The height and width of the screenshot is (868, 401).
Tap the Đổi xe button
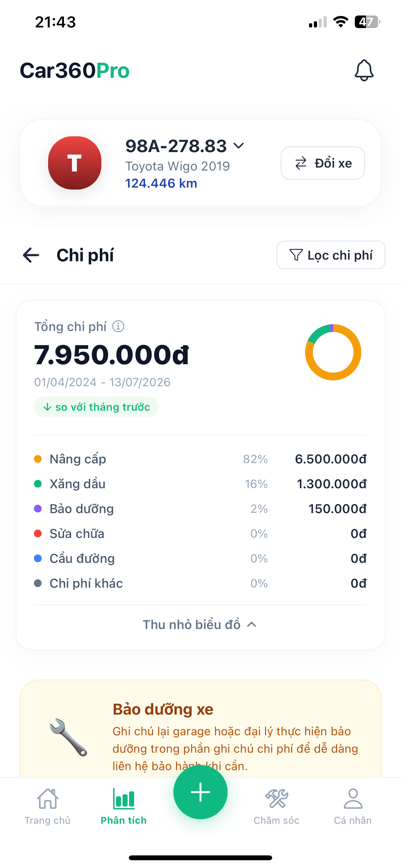tap(323, 163)
